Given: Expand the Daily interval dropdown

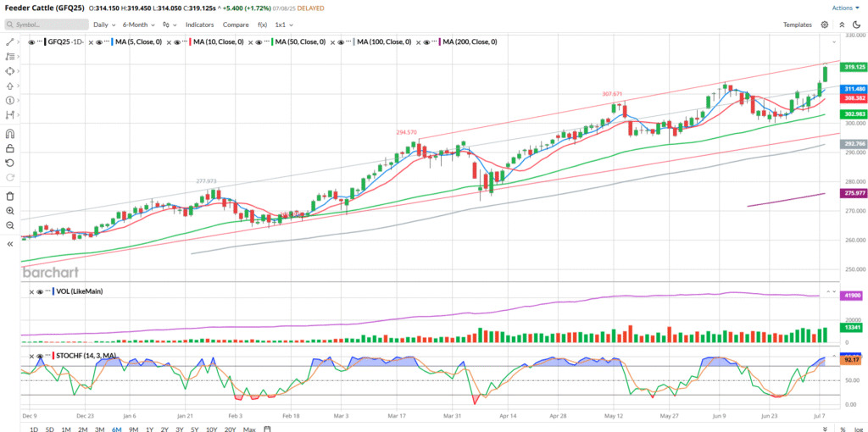Looking at the screenshot, I should (104, 25).
